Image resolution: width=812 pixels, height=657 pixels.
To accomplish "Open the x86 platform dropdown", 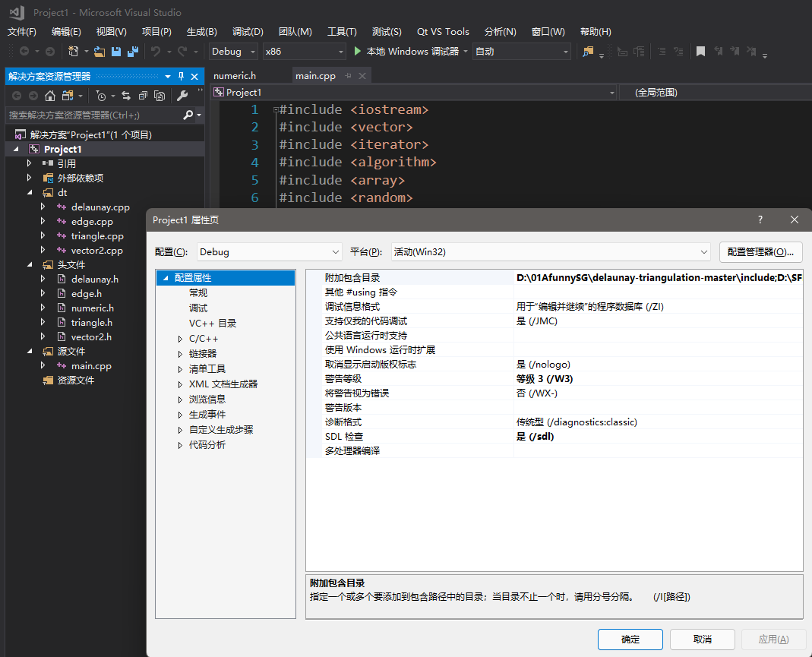I will (304, 51).
